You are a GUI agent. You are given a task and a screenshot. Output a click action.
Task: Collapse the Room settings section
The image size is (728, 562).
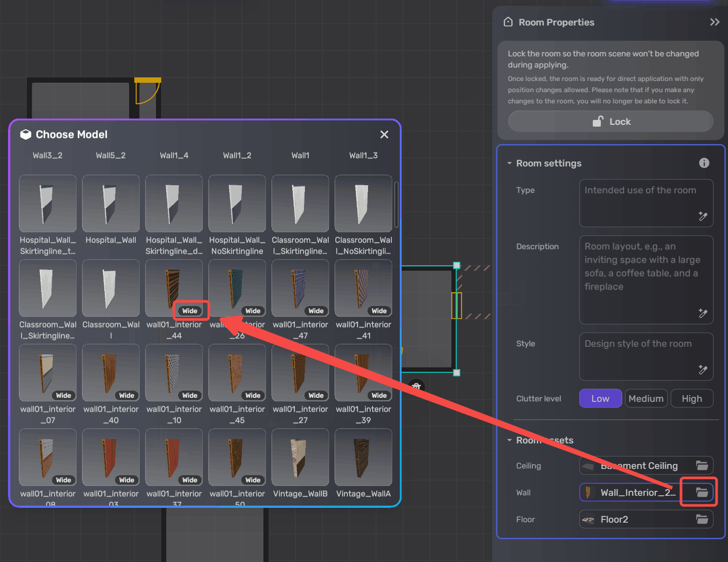pos(510,163)
